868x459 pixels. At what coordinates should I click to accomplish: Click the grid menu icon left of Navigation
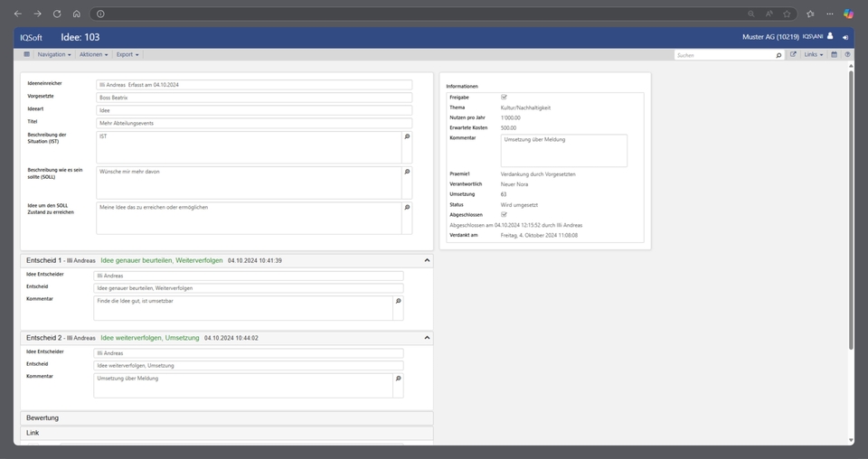point(27,54)
